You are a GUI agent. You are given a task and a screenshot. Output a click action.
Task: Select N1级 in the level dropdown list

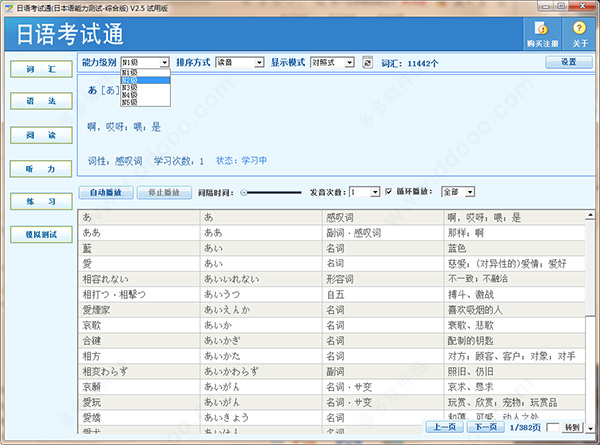click(x=145, y=73)
